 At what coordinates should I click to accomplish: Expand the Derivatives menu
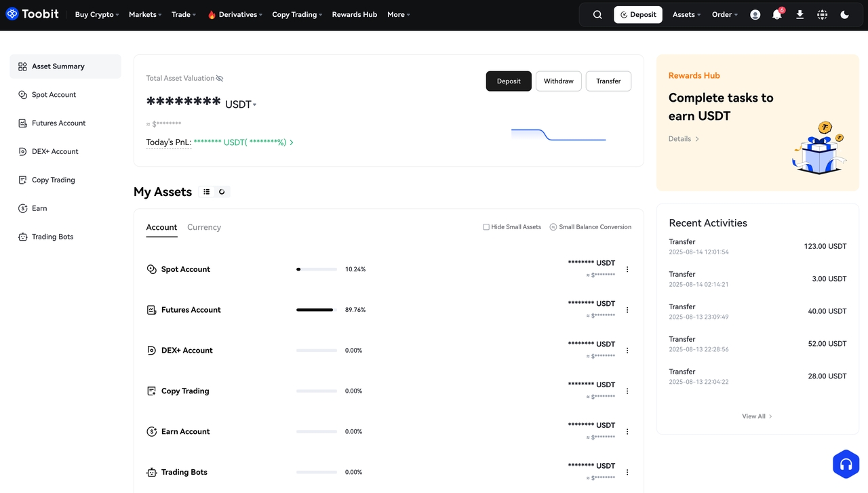(x=235, y=14)
